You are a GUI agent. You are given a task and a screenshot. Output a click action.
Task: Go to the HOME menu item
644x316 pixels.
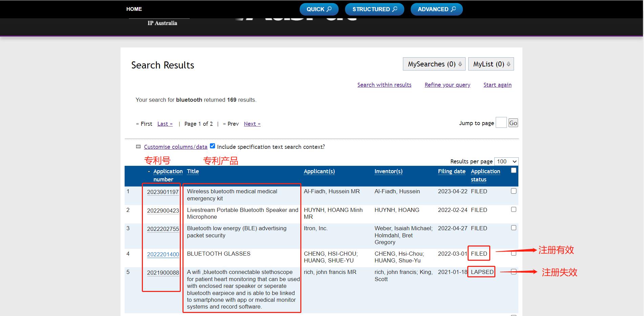point(134,9)
